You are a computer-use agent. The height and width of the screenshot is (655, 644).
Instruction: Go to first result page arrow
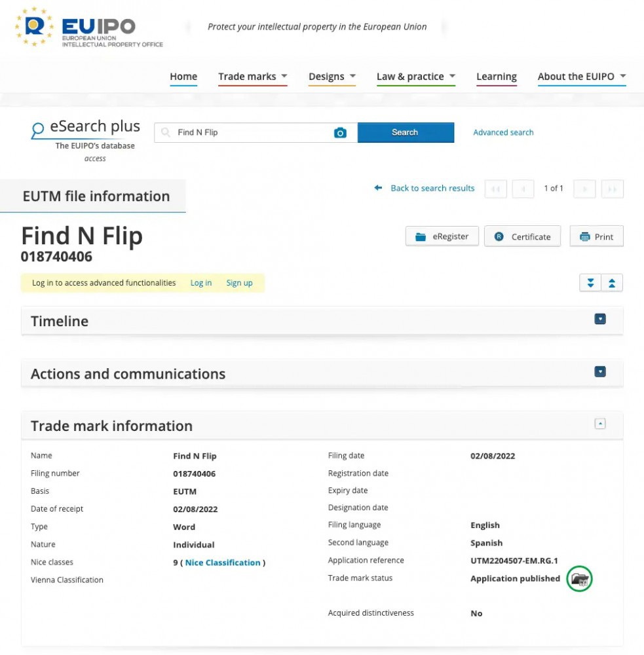(x=496, y=189)
